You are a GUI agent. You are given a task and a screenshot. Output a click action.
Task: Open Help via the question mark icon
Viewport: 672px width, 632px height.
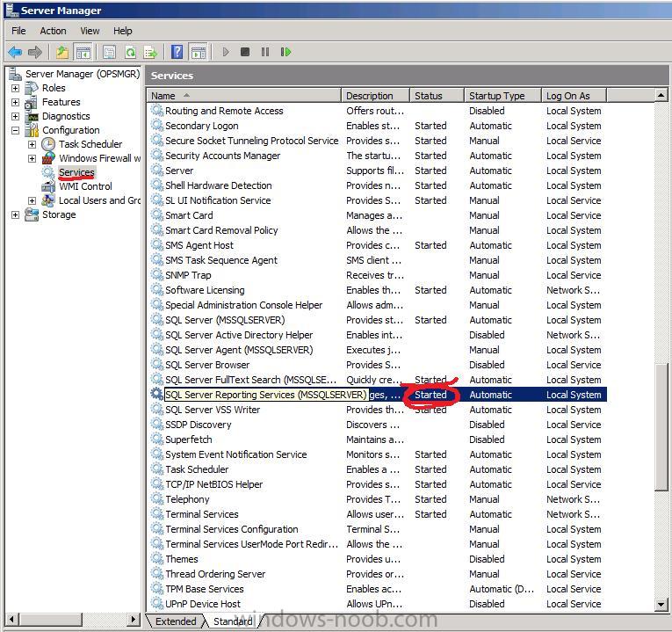coord(177,53)
